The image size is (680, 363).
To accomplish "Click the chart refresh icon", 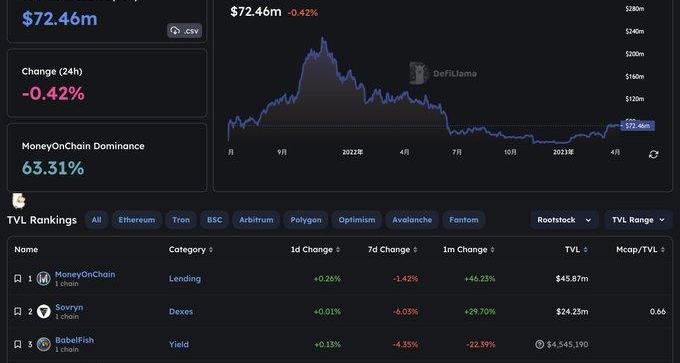I will [x=654, y=154].
